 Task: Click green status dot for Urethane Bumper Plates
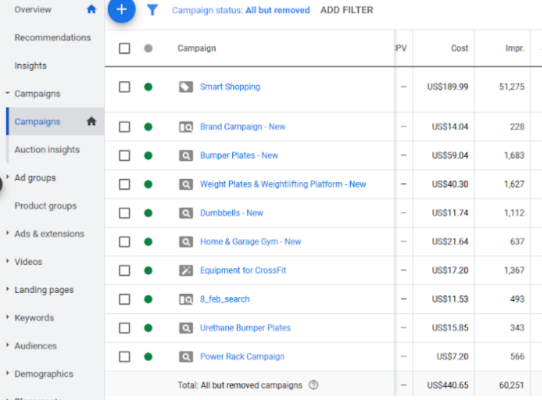[148, 328]
